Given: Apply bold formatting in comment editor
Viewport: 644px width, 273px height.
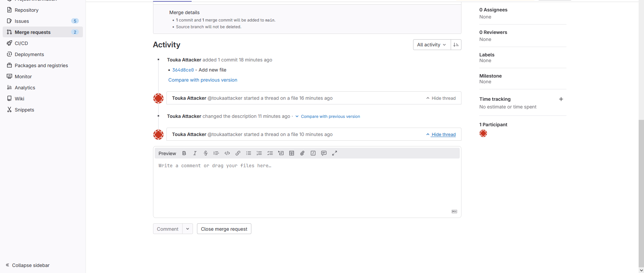Looking at the screenshot, I should pos(184,153).
